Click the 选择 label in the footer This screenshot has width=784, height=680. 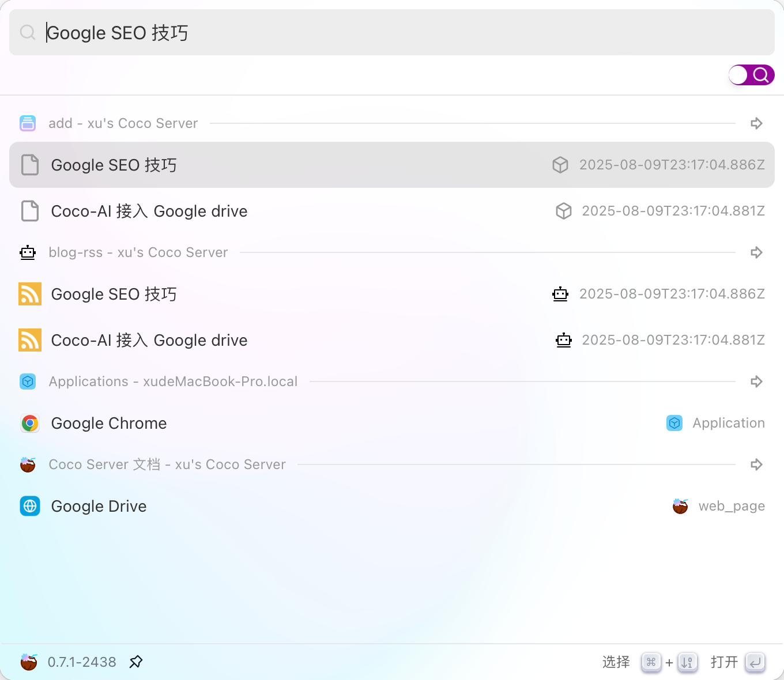coord(616,662)
